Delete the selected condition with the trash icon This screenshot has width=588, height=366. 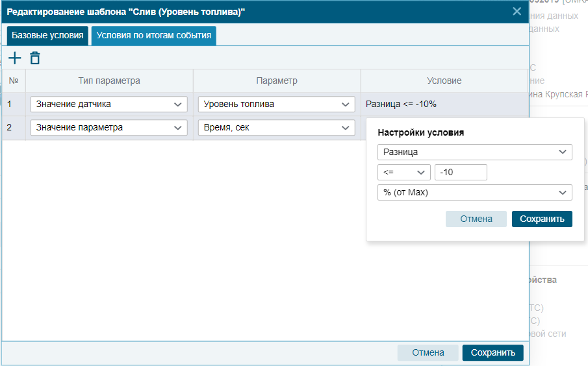(x=35, y=58)
